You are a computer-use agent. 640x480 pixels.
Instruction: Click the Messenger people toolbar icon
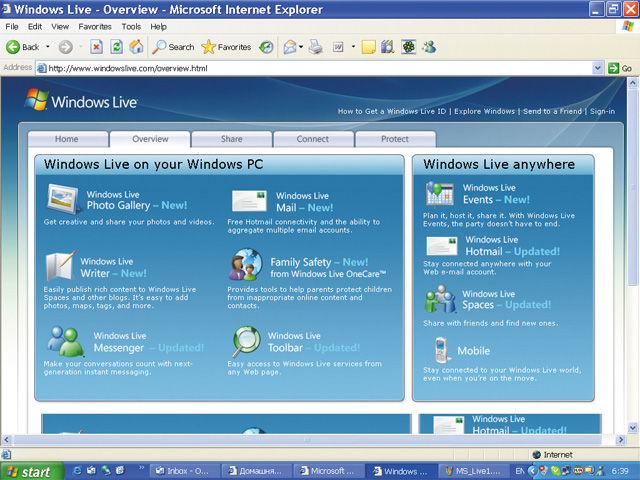[x=429, y=47]
